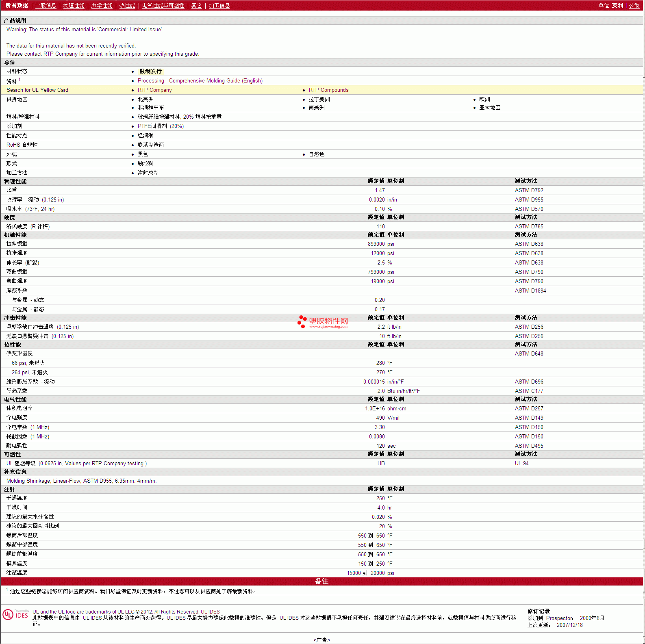Select the ASTM D792 test method text
The width and height of the screenshot is (645, 644).
click(x=529, y=190)
